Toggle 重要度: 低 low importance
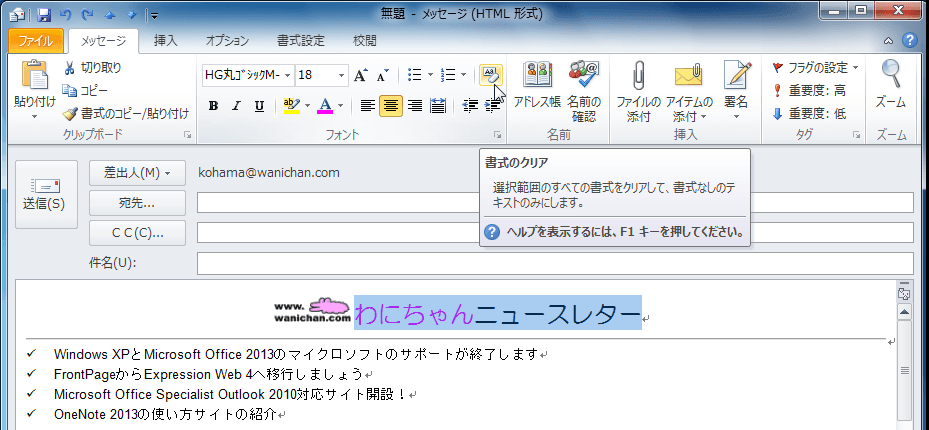This screenshot has width=929, height=430. 809,113
